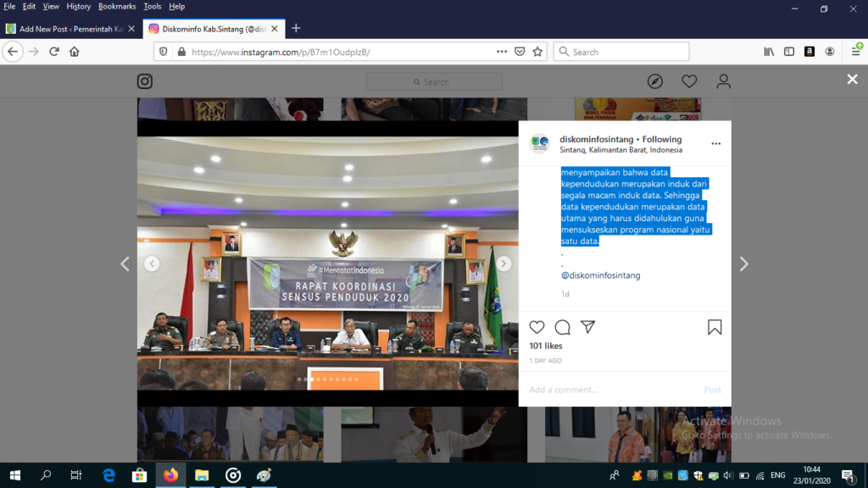868x488 pixels.
Task: Click the comment speech bubble icon
Action: (562, 327)
